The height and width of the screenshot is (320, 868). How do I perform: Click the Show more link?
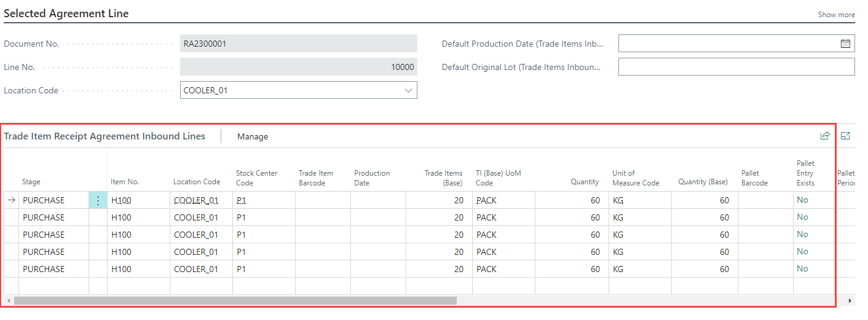(836, 15)
